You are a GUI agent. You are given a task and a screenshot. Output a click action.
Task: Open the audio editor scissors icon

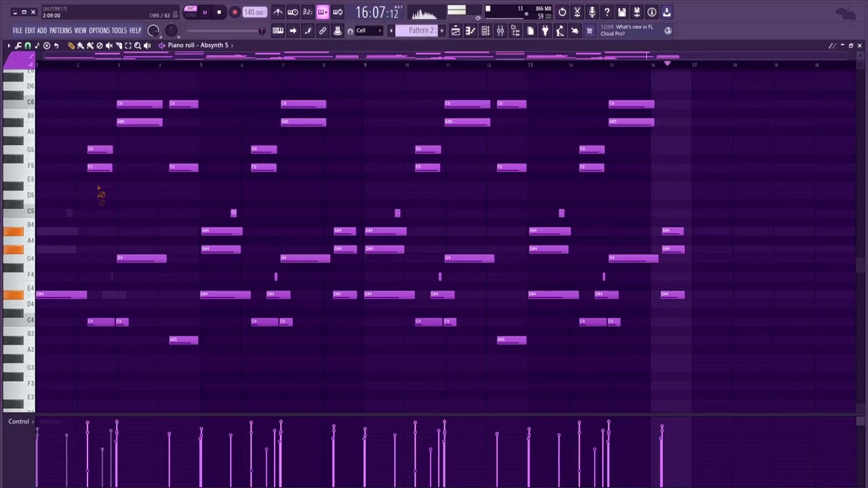(x=577, y=12)
